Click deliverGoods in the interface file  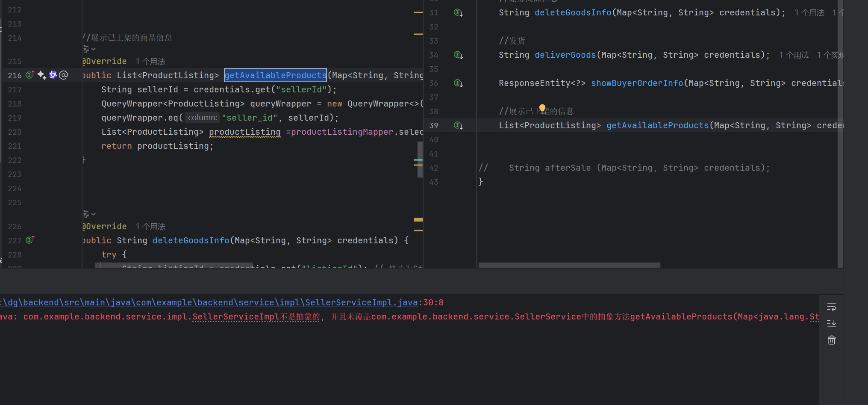565,55
